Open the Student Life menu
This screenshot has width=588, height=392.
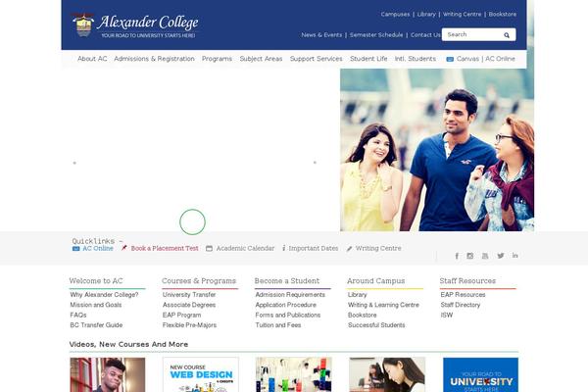click(368, 59)
